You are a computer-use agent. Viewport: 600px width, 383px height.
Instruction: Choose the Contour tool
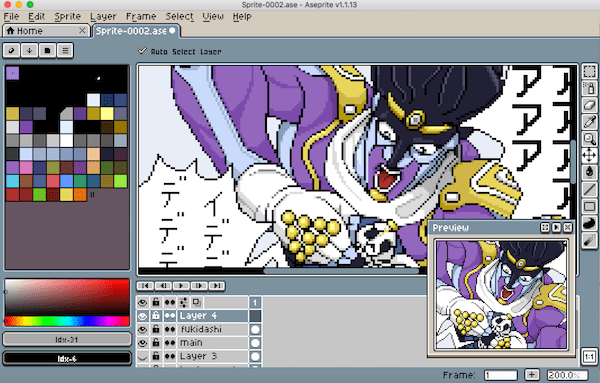click(x=589, y=223)
